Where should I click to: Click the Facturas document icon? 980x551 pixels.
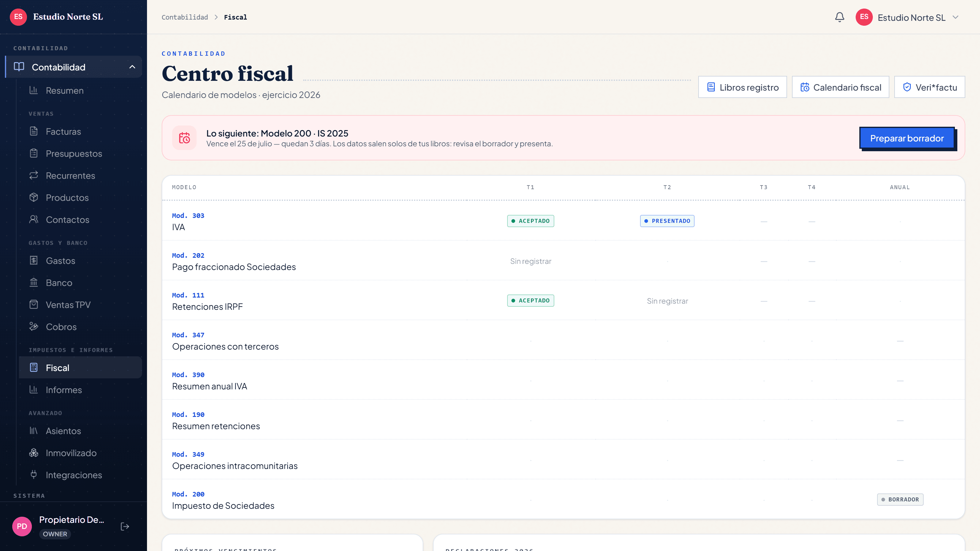tap(33, 132)
